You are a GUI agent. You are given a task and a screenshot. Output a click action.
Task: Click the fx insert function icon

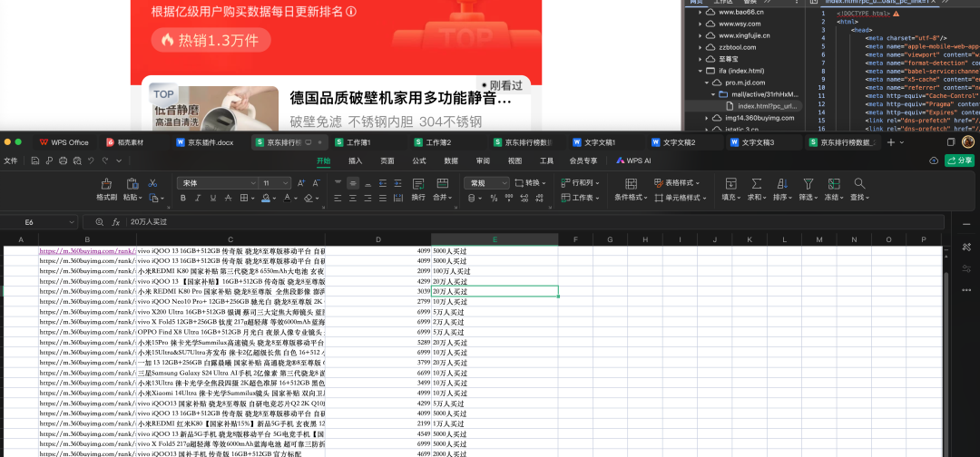pos(115,222)
